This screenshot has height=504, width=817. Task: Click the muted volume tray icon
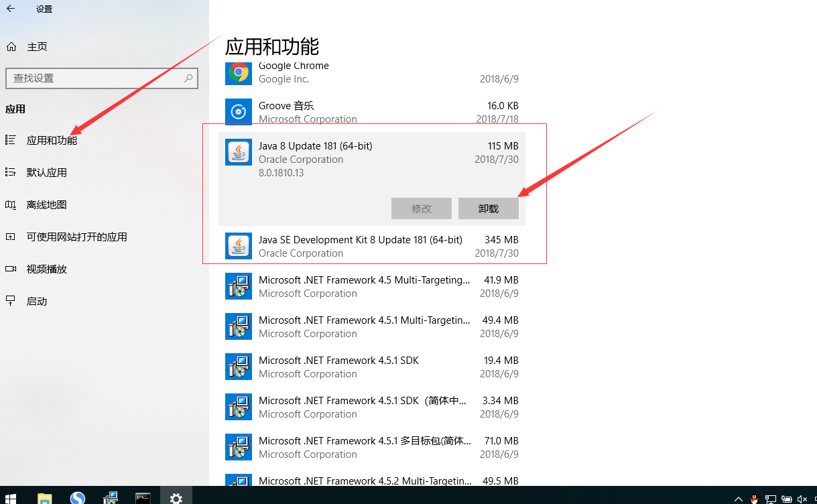pyautogui.click(x=802, y=499)
